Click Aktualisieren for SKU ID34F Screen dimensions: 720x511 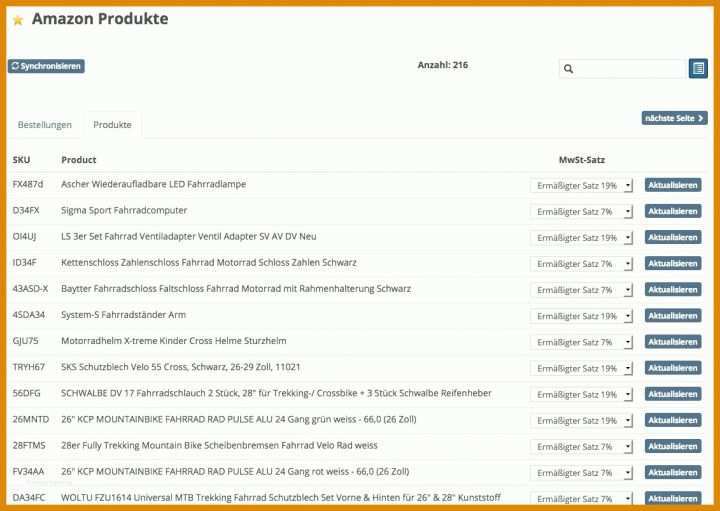[x=673, y=264]
